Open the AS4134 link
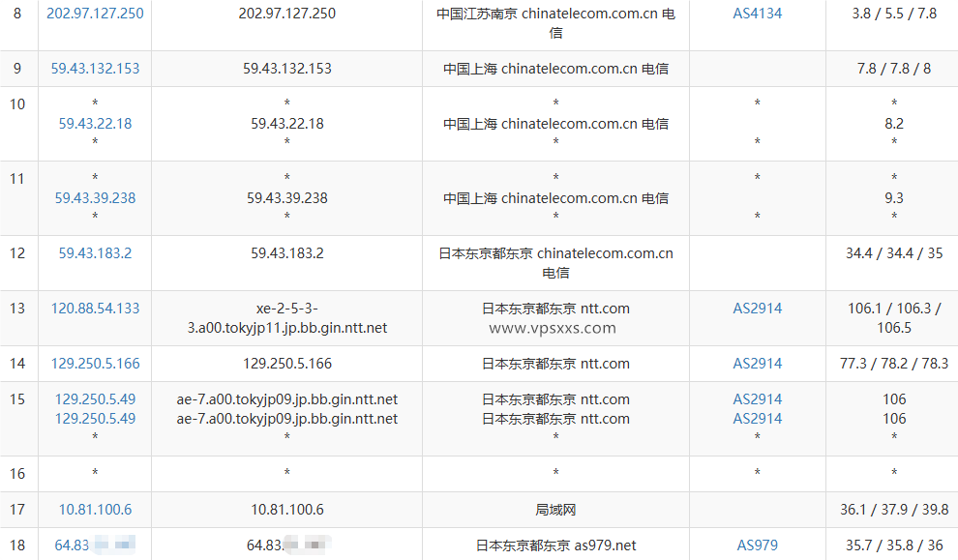 pyautogui.click(x=757, y=14)
